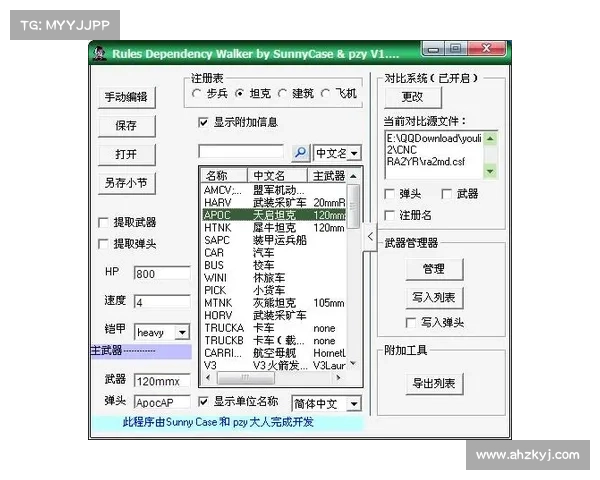Select the 步兵 radio option
600x480 pixels.
click(196, 94)
